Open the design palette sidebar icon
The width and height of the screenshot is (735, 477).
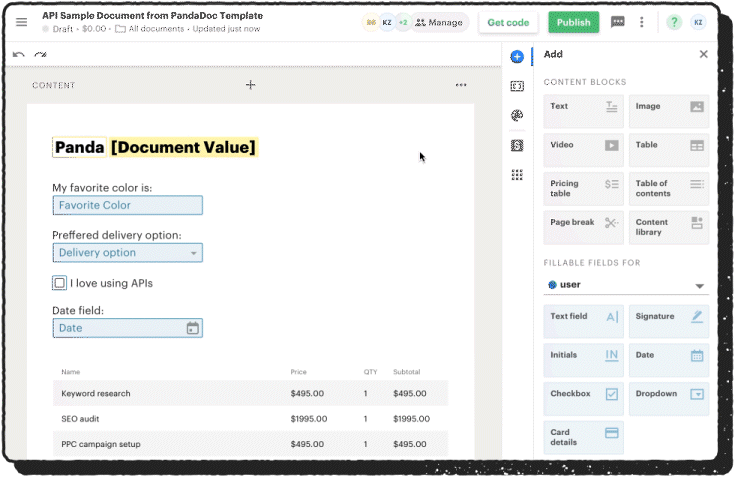click(517, 115)
